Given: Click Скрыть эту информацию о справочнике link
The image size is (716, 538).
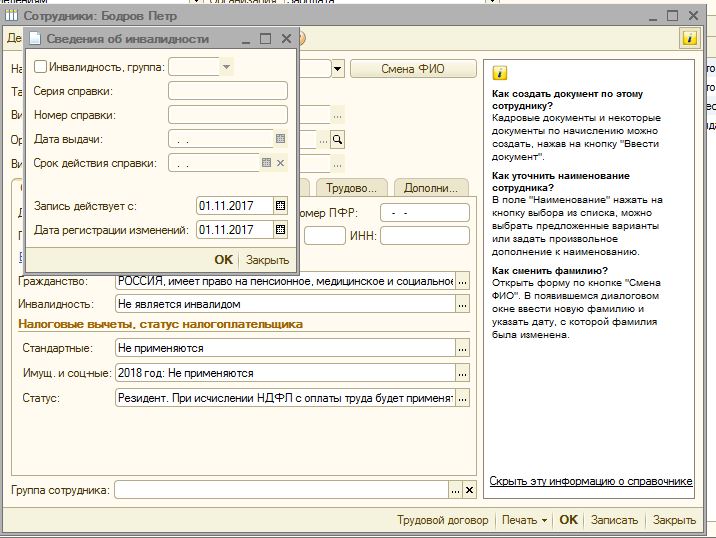Looking at the screenshot, I should [x=591, y=481].
